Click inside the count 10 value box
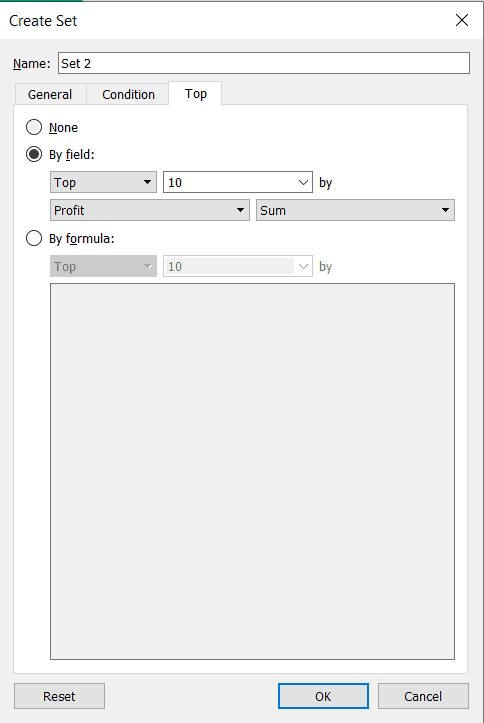484x723 pixels. pyautogui.click(x=230, y=183)
